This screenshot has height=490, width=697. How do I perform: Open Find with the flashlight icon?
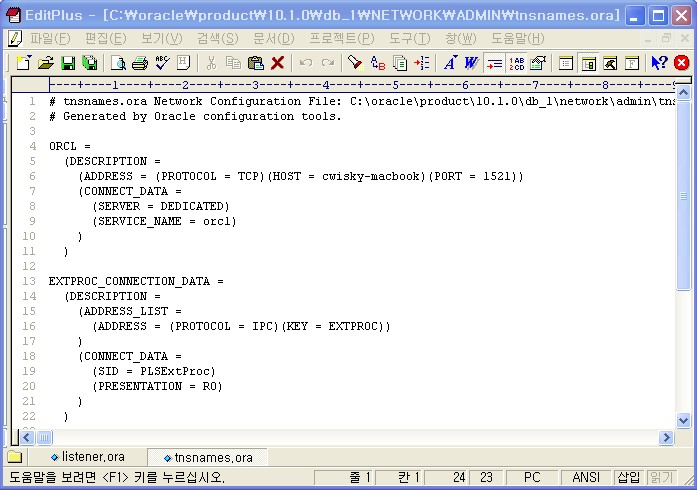click(356, 63)
